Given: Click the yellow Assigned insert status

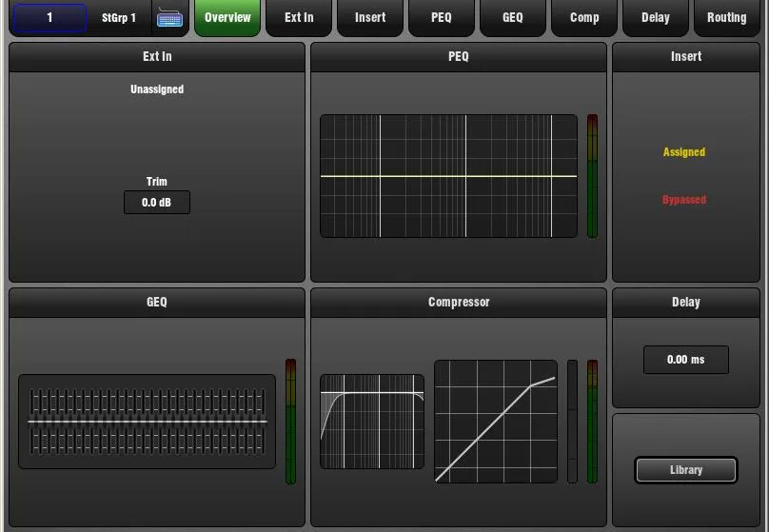Looking at the screenshot, I should [684, 152].
